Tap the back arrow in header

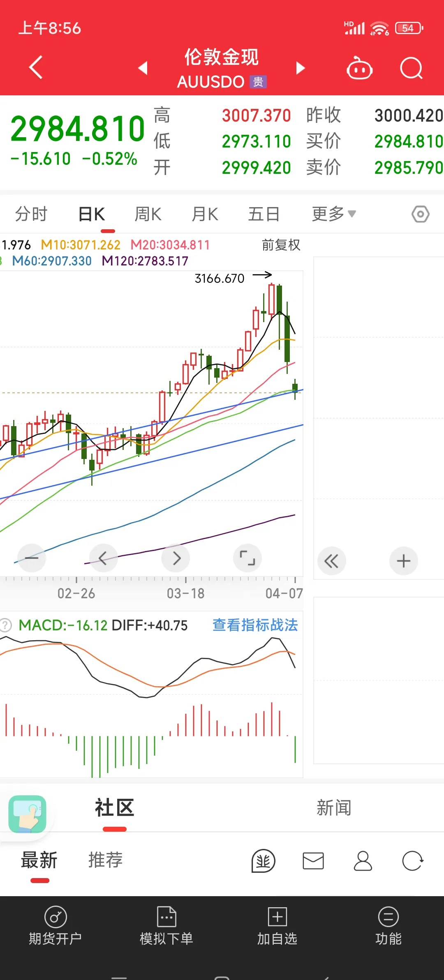[x=36, y=67]
